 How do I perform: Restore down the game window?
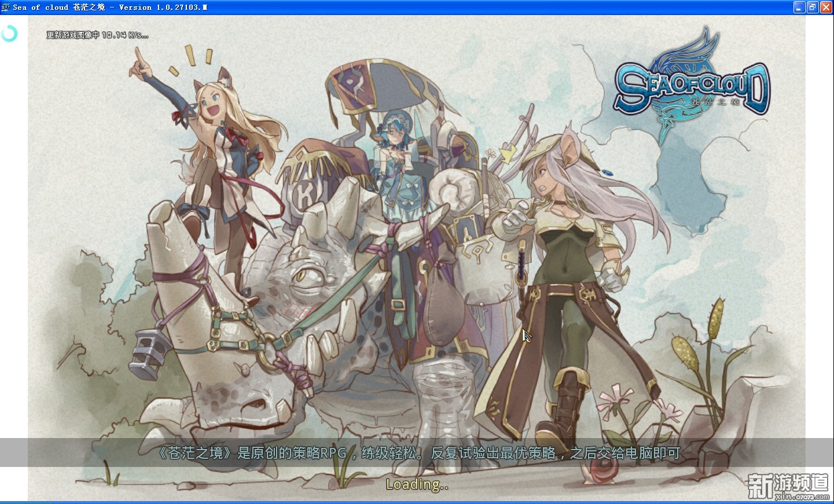[x=813, y=7]
